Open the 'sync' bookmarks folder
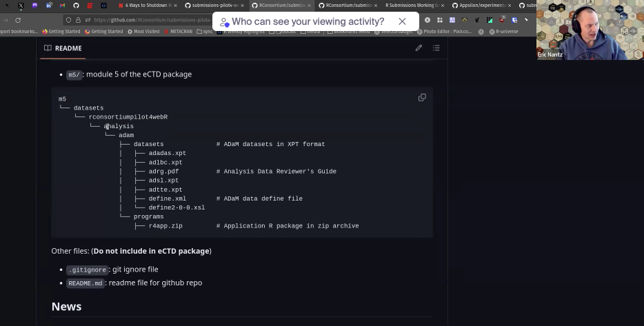The height and width of the screenshot is (326, 644). [205, 31]
